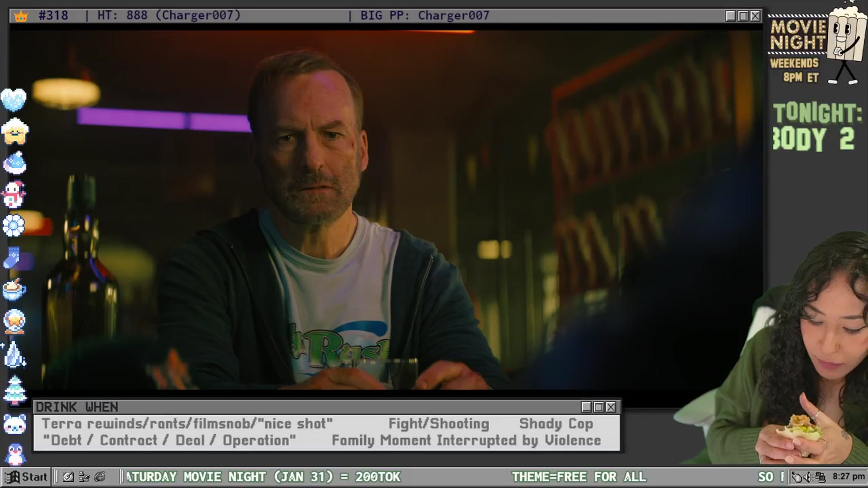Click the "Debt / Contract / Deal / Operation" rule
Screen dimensions: 868x488
point(169,441)
